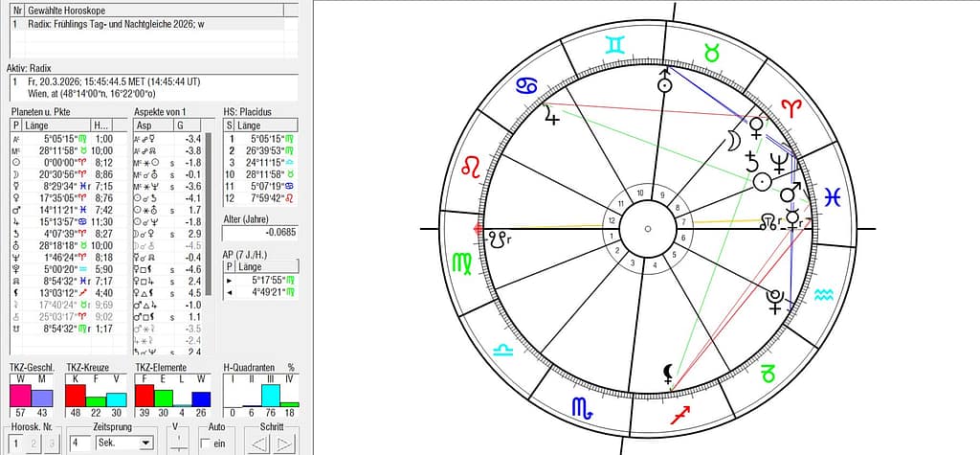Viewport: 980px width, 455px height.
Task: Click the Jupiter planet symbol in the chart
Action: [x=550, y=117]
